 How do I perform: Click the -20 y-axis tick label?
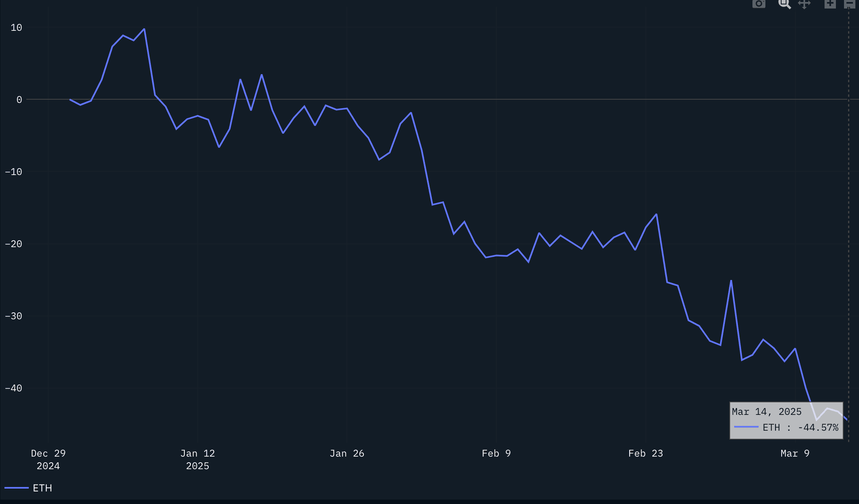(x=13, y=244)
